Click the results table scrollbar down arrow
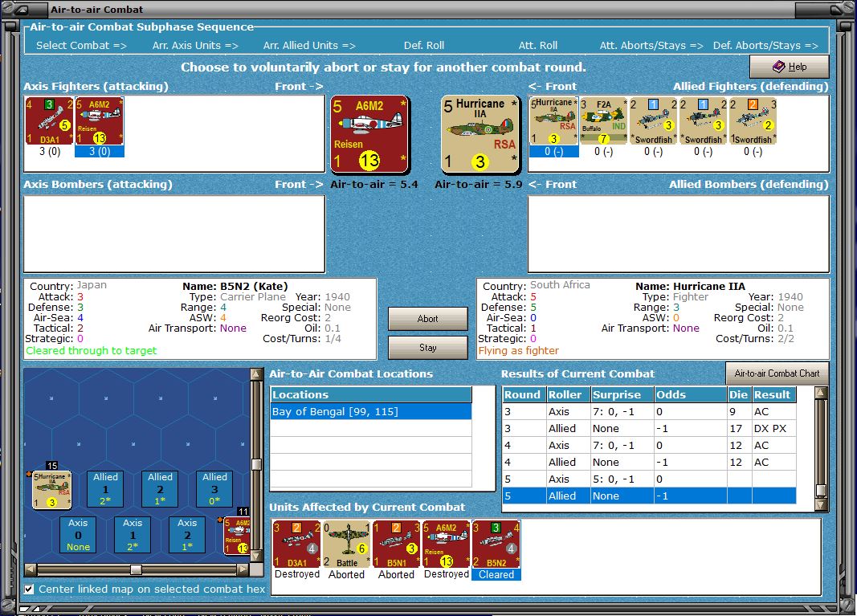The image size is (857, 616). (x=821, y=504)
